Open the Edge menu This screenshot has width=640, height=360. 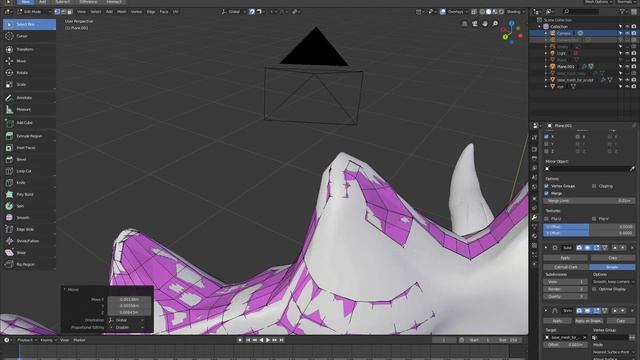pos(151,12)
